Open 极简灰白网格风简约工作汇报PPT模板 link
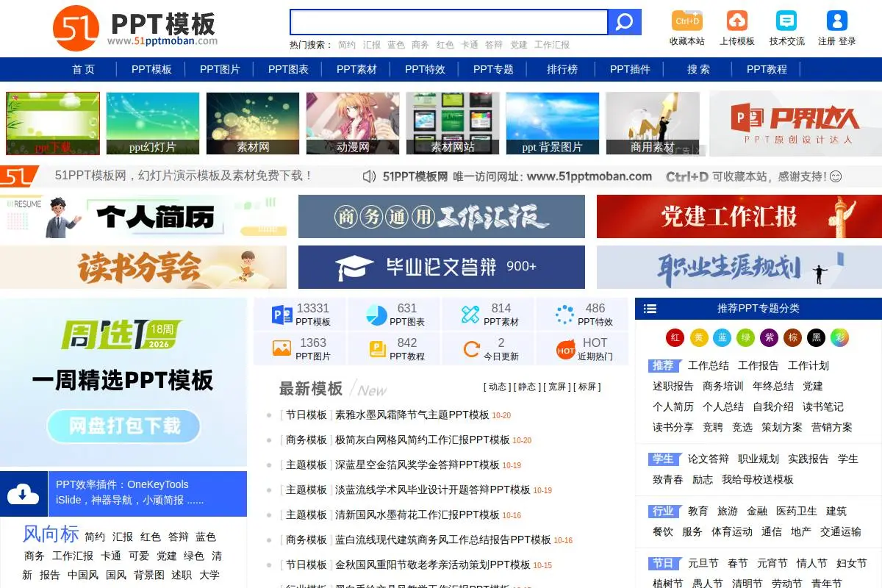Viewport: 882px width, 588px height. (423, 440)
